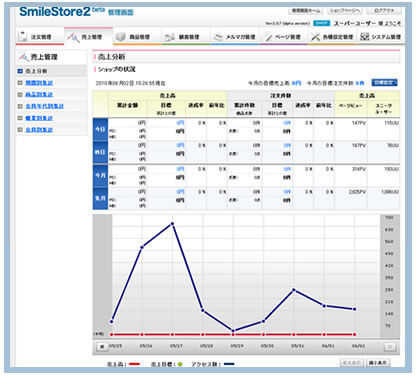Open the box icon for 商品管理
This screenshot has width=417, height=377.
[120, 36]
